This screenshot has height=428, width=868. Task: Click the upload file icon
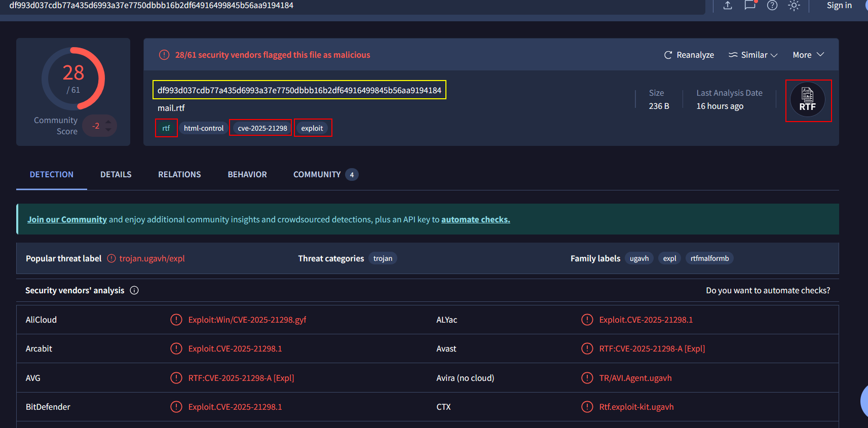pos(728,6)
